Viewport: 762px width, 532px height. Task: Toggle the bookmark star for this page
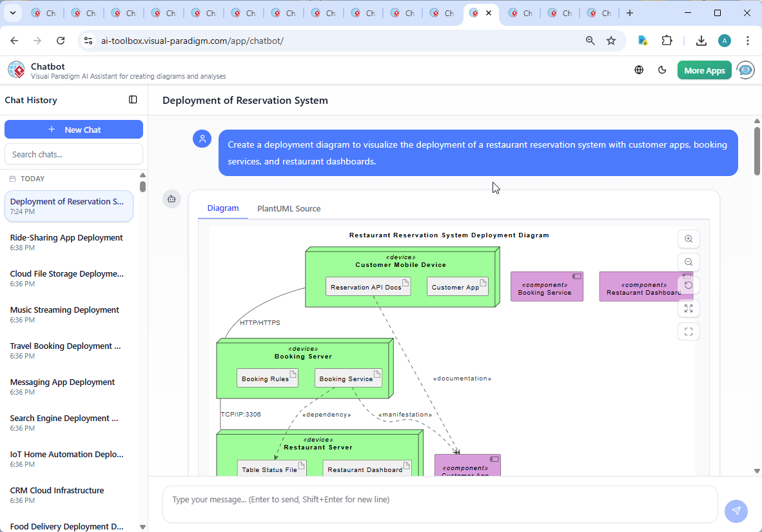[x=611, y=40]
